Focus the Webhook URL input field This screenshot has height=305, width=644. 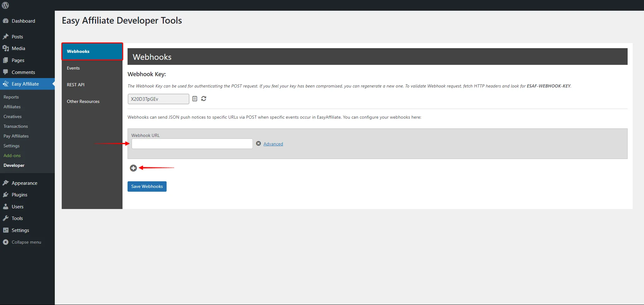[192, 144]
